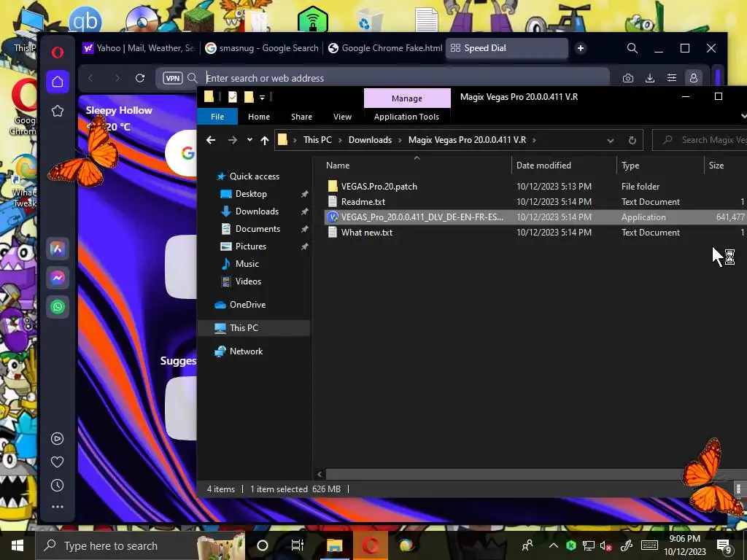Toggle Opera VPN badge in address bar
This screenshot has width=747, height=560.
[x=172, y=78]
